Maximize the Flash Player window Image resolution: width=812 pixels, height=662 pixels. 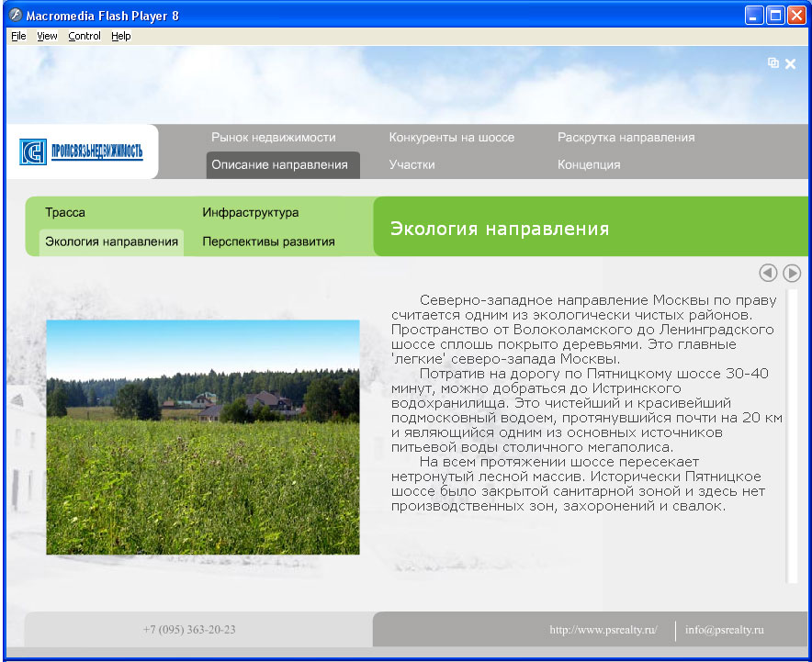775,16
